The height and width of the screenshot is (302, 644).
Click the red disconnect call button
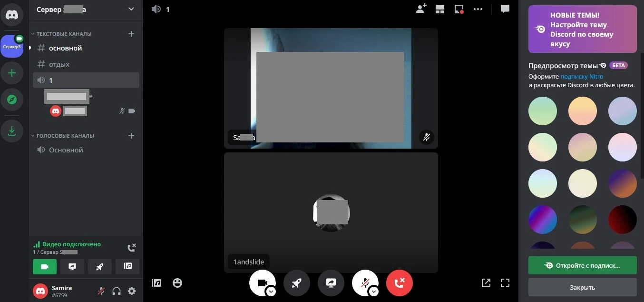click(x=400, y=283)
